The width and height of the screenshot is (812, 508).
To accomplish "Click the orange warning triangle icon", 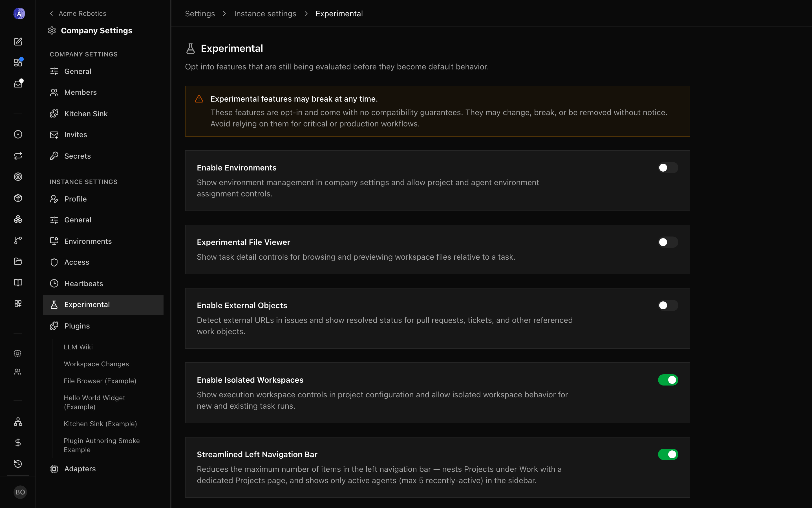I will pyautogui.click(x=199, y=99).
